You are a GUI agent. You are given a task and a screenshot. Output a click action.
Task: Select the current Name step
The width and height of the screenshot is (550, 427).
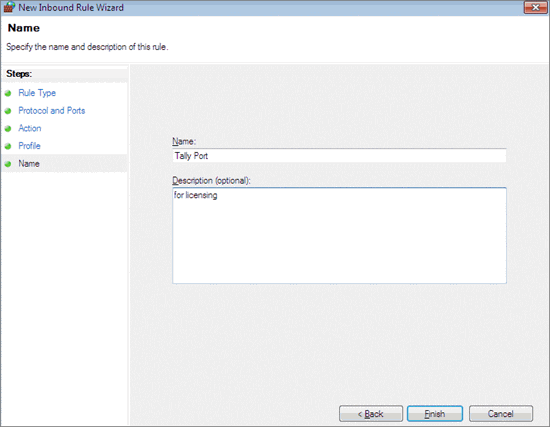[29, 164]
